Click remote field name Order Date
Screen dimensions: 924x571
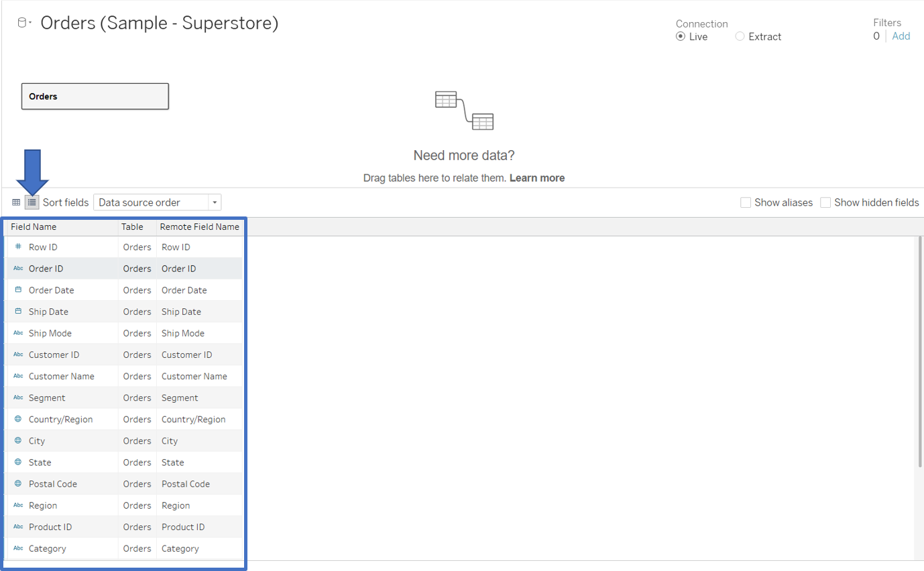pyautogui.click(x=184, y=290)
